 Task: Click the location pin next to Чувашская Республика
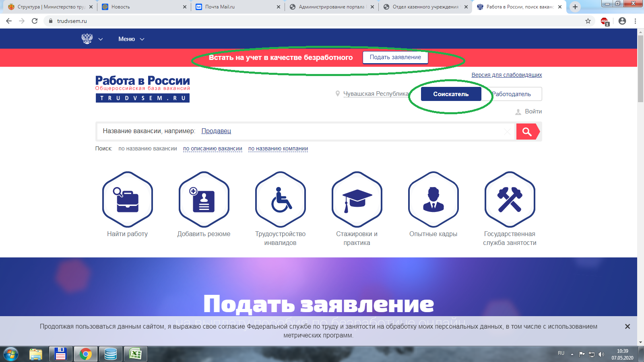(338, 94)
